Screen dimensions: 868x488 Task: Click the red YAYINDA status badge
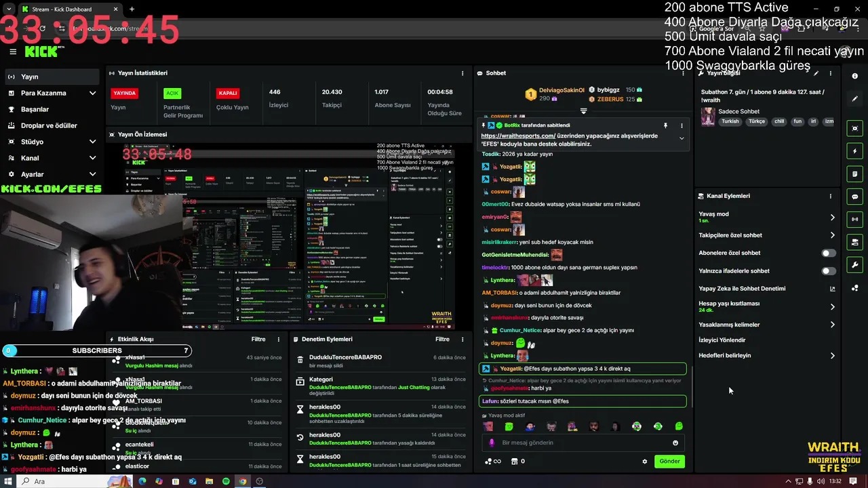click(125, 93)
